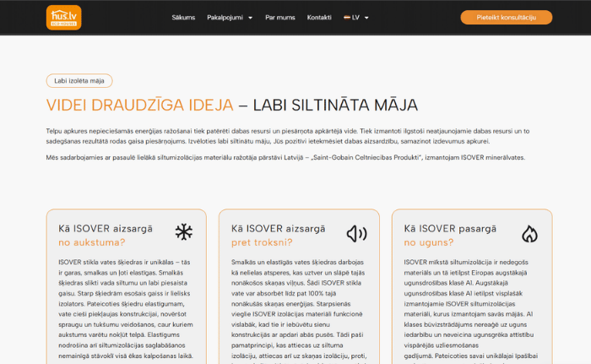Click the Pieteikt konsultāciju button
The height and width of the screenshot is (364, 591).
pyautogui.click(x=507, y=18)
